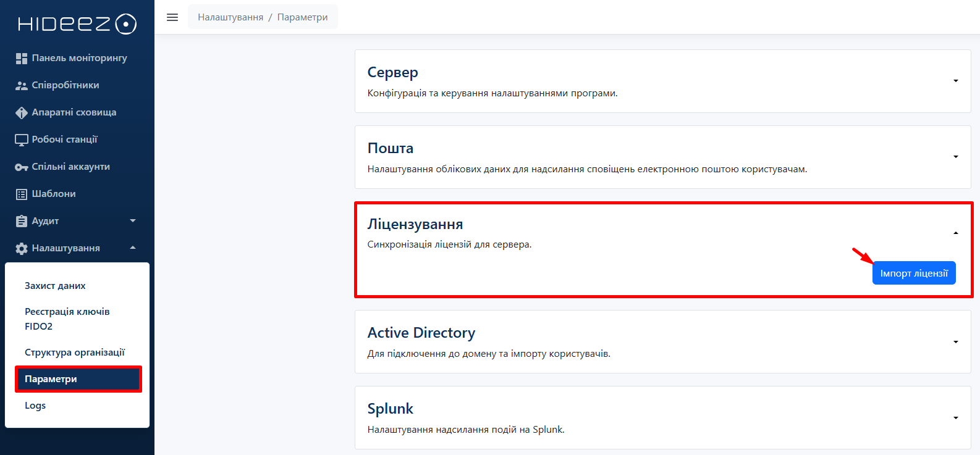
Task: Click the Апаратні сховища vault icon
Action: point(22,112)
